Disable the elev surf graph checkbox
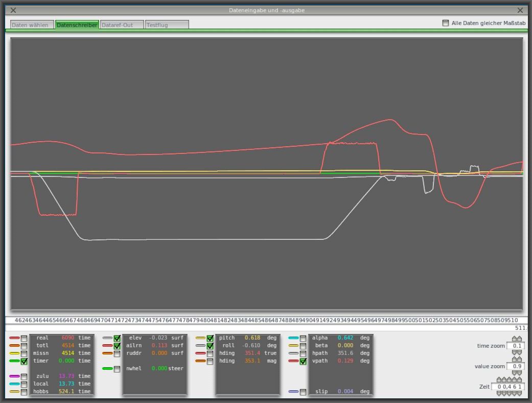 [x=117, y=338]
